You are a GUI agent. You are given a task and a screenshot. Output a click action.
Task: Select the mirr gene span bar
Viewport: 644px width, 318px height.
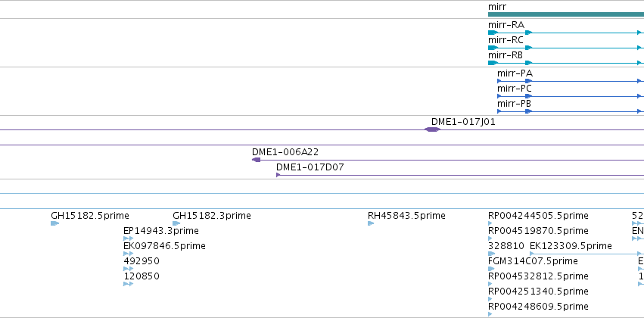(x=566, y=14)
